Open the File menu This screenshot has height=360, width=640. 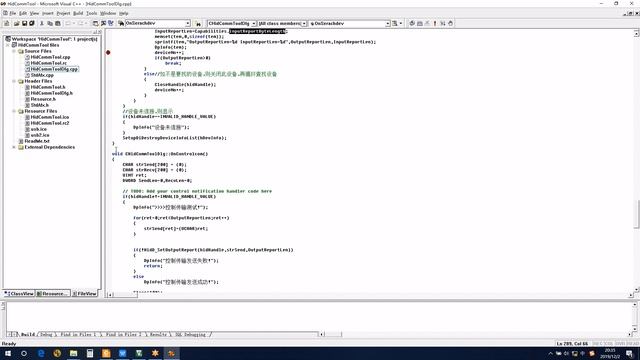pyautogui.click(x=13, y=13)
